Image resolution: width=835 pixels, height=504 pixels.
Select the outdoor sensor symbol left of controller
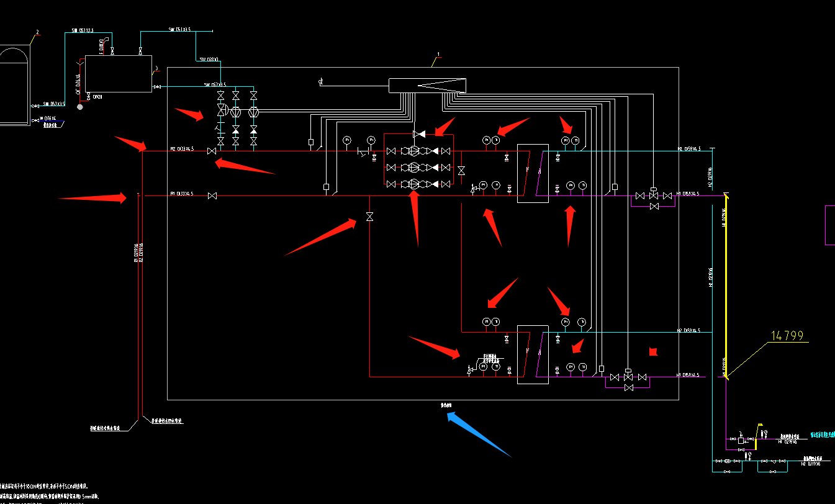[320, 81]
